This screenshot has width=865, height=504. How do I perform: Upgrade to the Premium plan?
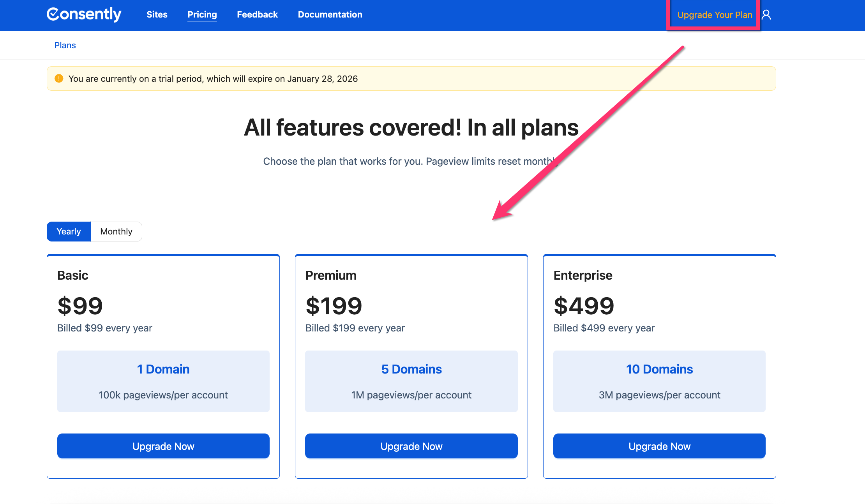tap(411, 446)
